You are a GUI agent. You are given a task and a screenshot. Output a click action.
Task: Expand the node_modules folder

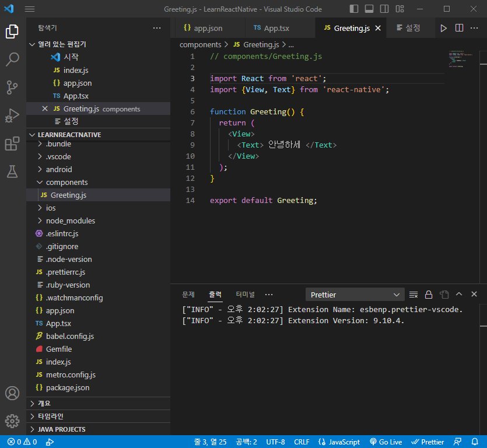pos(98,220)
